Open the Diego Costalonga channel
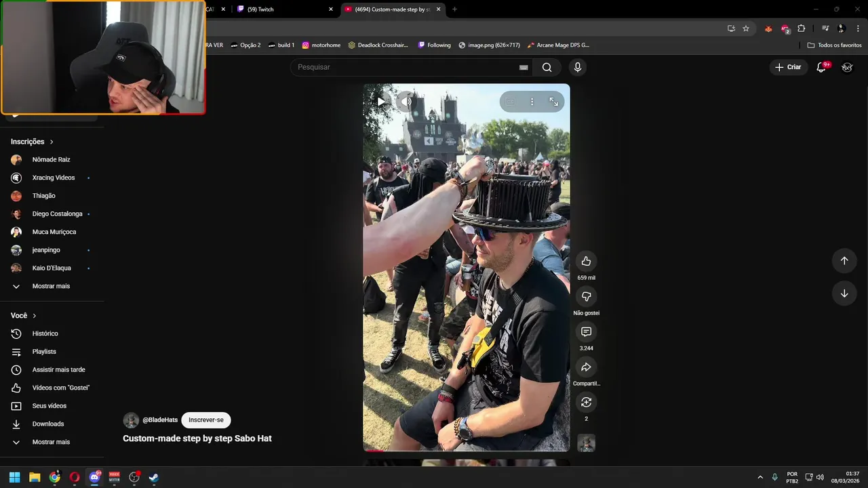868x488 pixels. [52, 214]
